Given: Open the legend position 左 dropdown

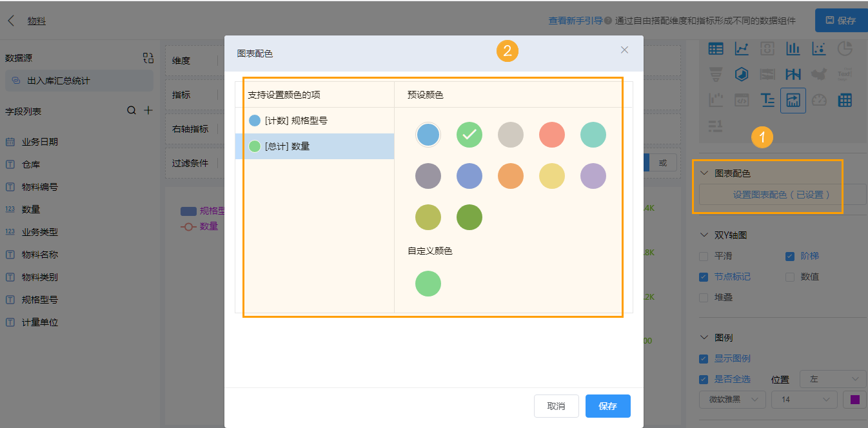Looking at the screenshot, I should pyautogui.click(x=833, y=379).
